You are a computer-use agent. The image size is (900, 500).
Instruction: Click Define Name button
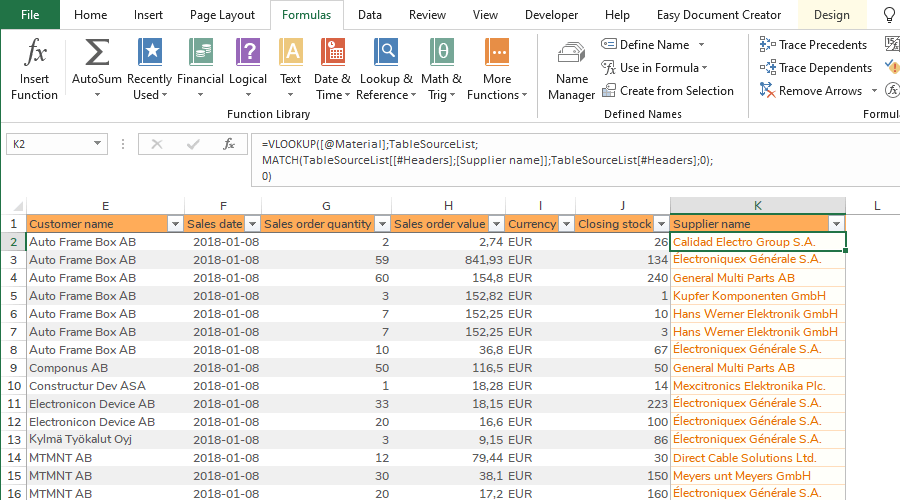click(645, 45)
